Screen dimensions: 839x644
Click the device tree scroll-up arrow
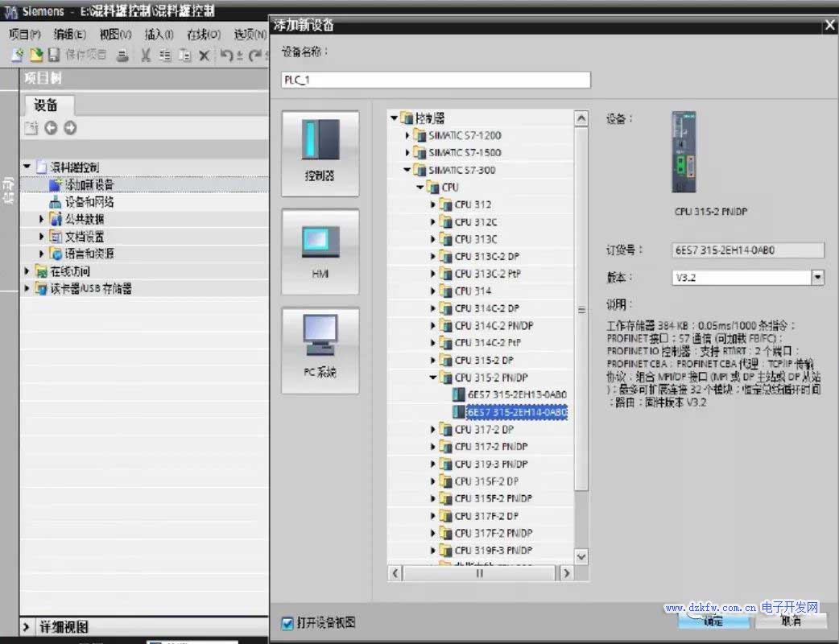pos(581,118)
